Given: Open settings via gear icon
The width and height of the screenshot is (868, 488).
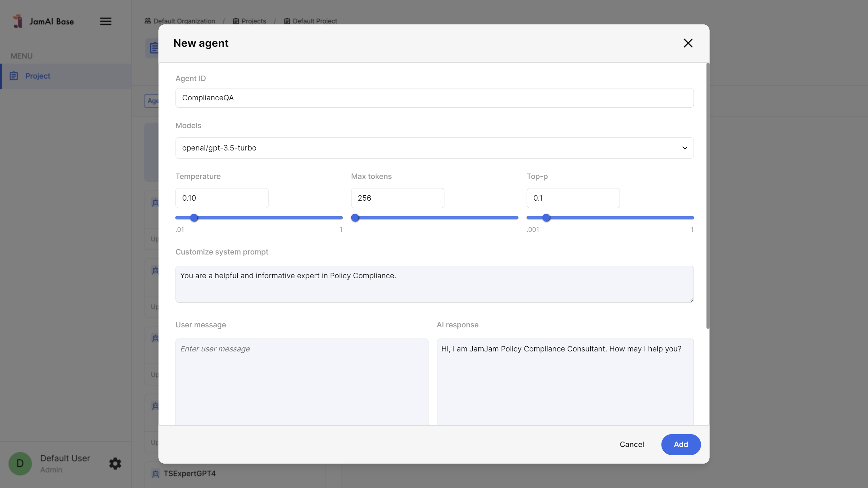Looking at the screenshot, I should (x=115, y=463).
